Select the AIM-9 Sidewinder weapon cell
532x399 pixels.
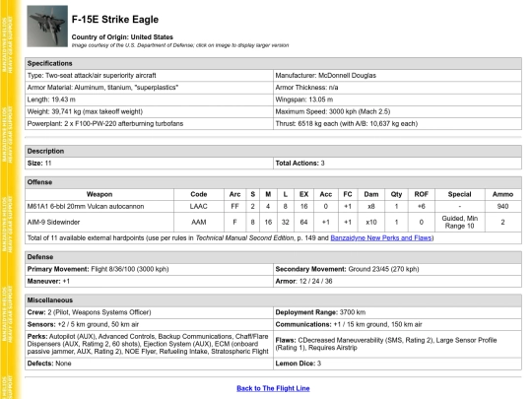coord(100,223)
